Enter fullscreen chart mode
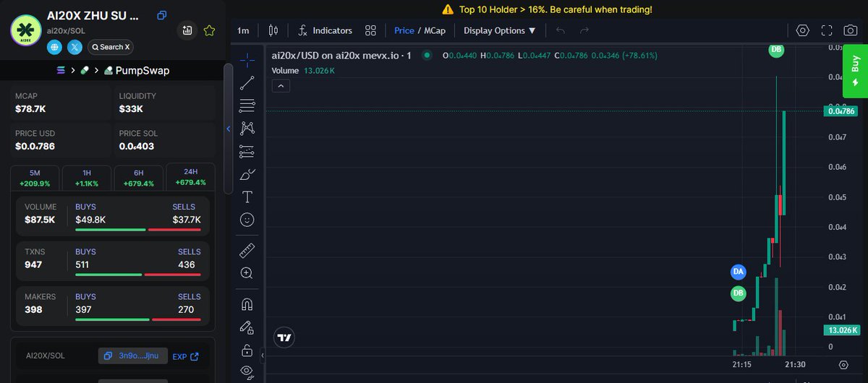 pyautogui.click(x=827, y=30)
